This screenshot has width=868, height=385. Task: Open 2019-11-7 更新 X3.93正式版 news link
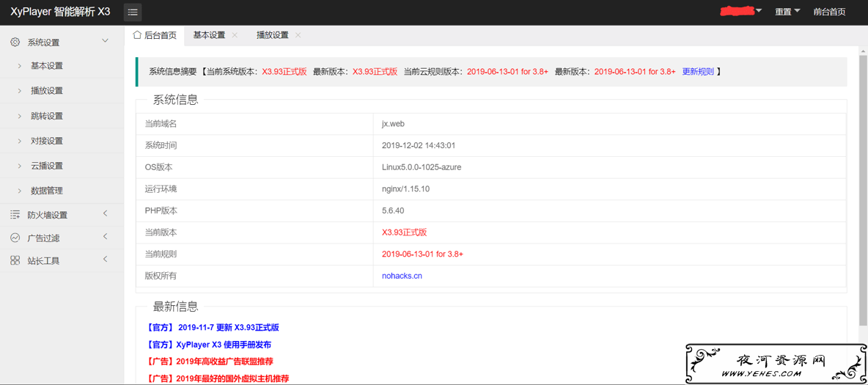(213, 327)
